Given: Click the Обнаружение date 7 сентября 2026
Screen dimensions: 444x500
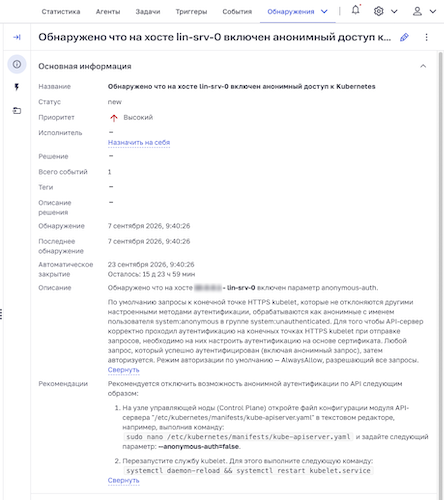Looking at the screenshot, I should point(149,226).
